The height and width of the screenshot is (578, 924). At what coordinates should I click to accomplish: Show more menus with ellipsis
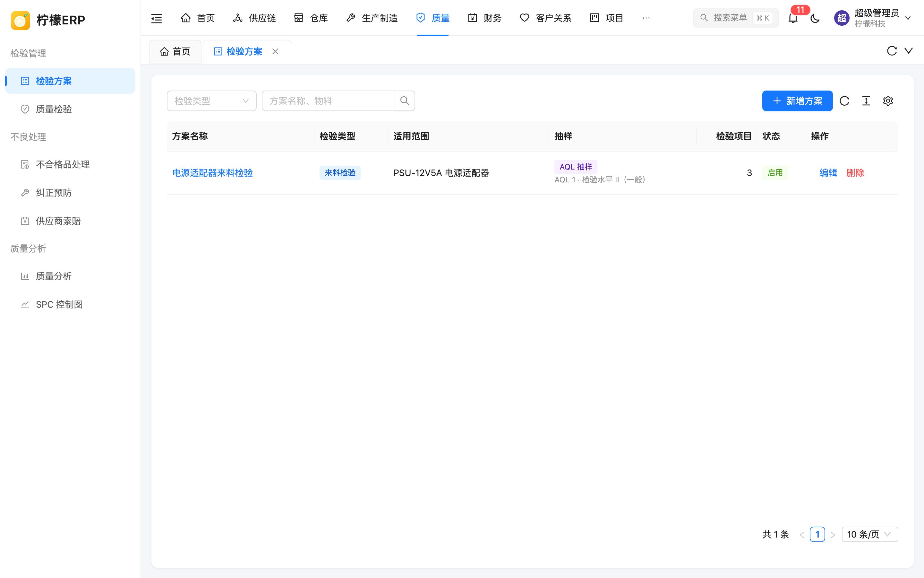click(646, 18)
